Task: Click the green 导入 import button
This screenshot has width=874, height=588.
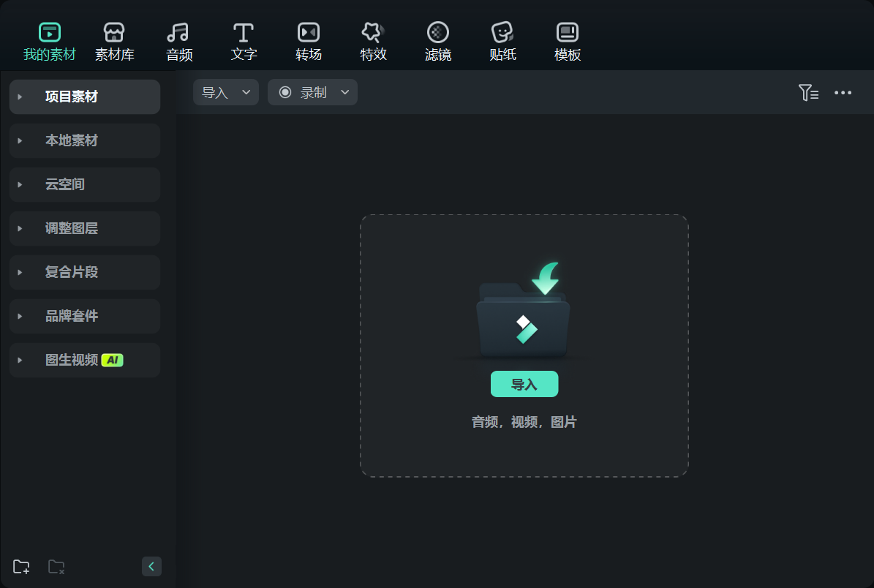Action: (x=524, y=385)
